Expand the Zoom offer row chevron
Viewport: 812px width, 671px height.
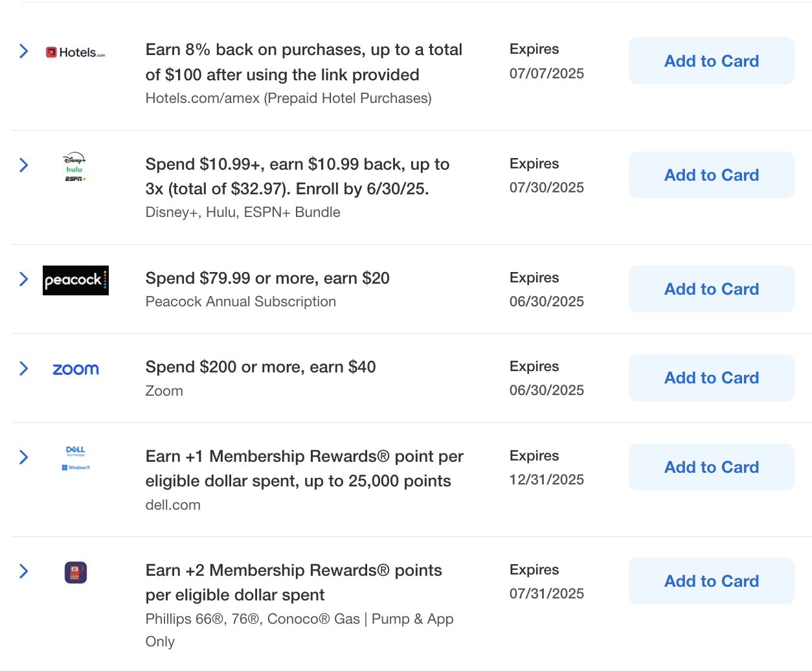(23, 368)
